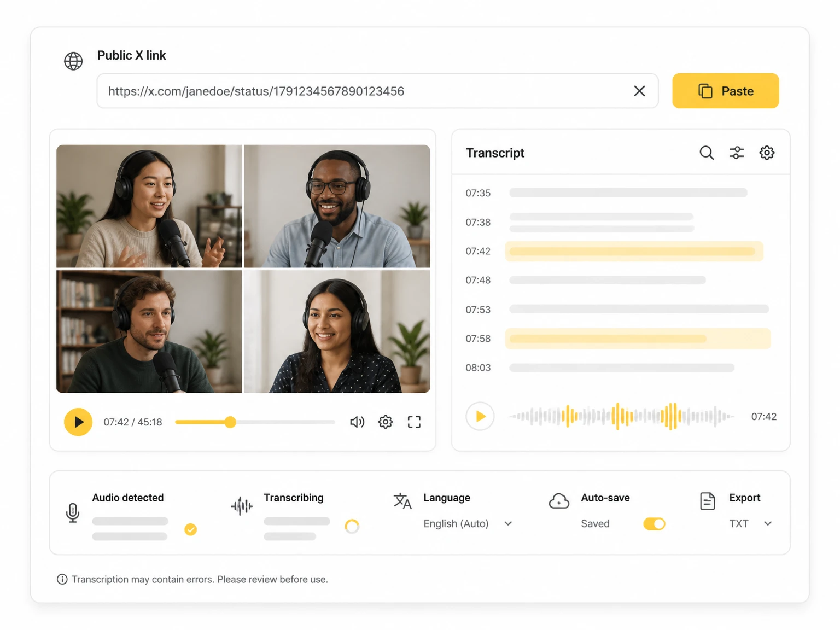The height and width of the screenshot is (630, 840).
Task: Clear the X link with the X button
Action: point(639,91)
